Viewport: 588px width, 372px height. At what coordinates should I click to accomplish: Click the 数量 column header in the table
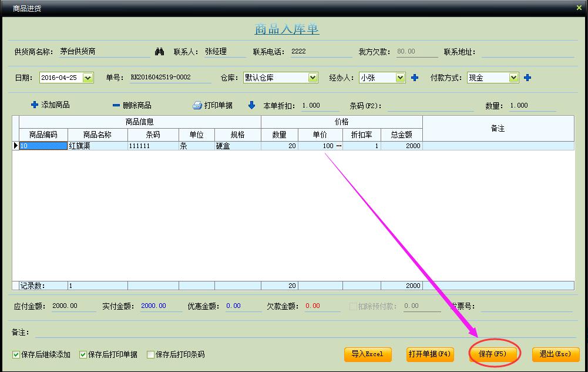[280, 135]
